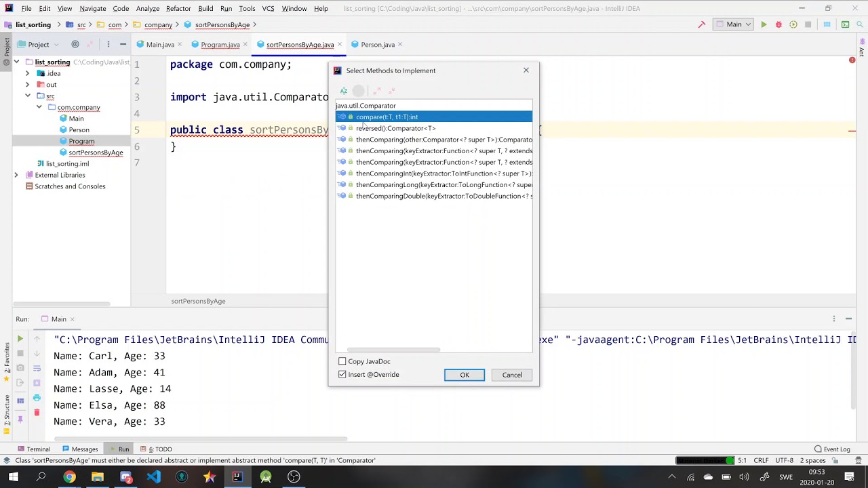Image resolution: width=868 pixels, height=488 pixels.
Task: Click the sort alphabetically icon in the dialog
Action: coord(344,91)
